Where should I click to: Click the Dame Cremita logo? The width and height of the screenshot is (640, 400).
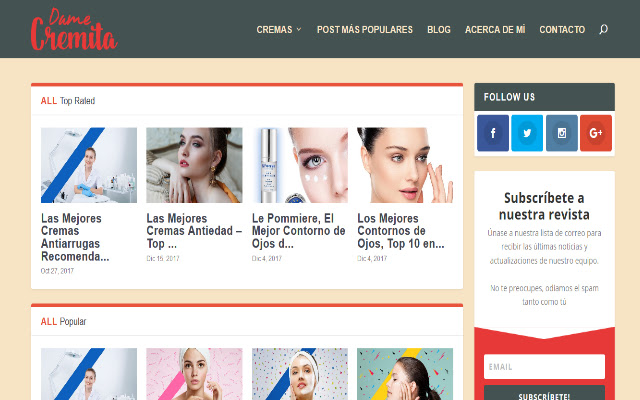(74, 29)
